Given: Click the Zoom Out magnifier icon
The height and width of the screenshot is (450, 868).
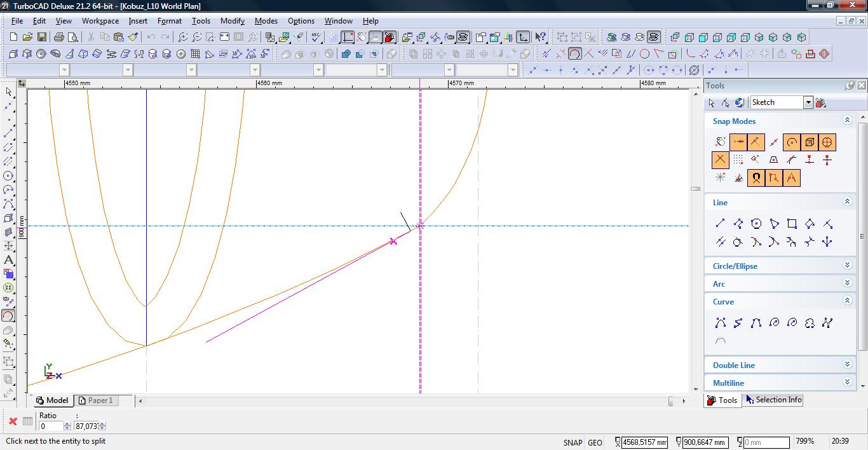Looking at the screenshot, I should pos(197,37).
